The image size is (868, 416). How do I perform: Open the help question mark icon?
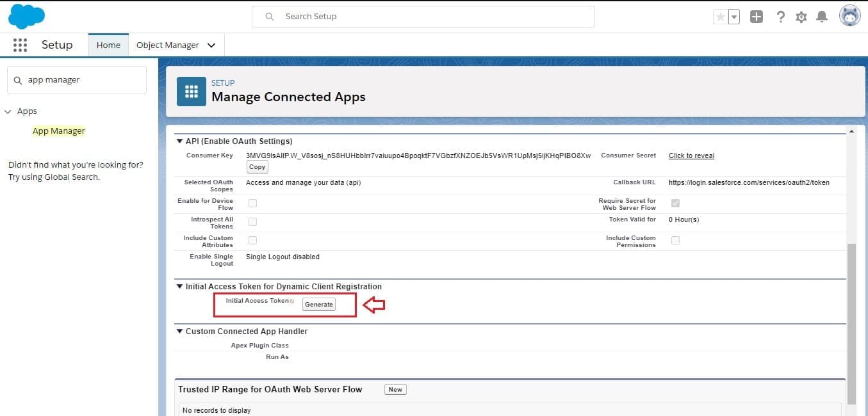(x=780, y=17)
